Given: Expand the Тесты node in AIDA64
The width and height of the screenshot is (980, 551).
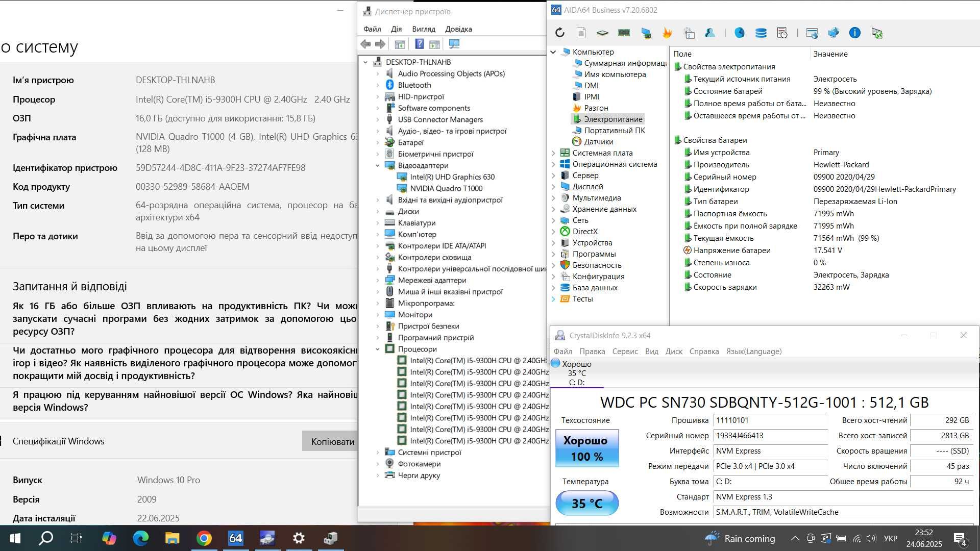Looking at the screenshot, I should click(553, 299).
